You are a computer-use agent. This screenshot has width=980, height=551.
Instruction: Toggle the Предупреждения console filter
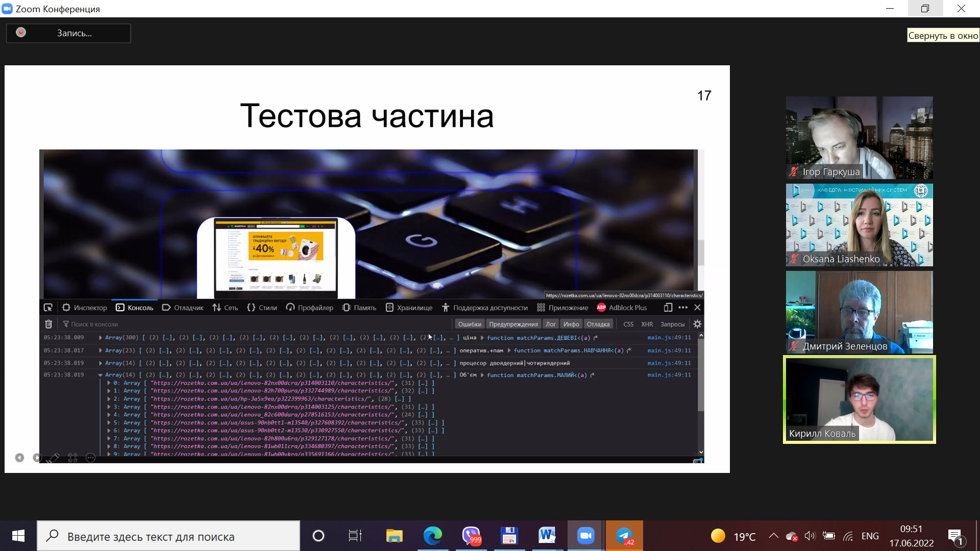513,324
